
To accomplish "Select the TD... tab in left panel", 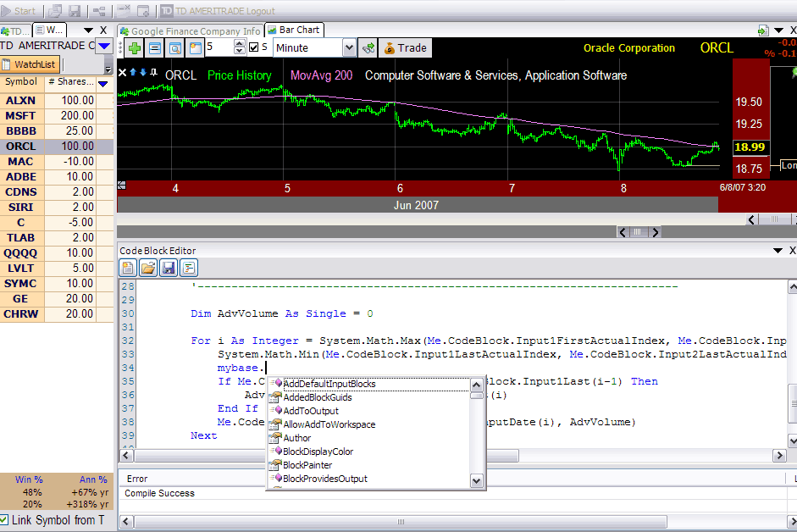I will (x=16, y=31).
